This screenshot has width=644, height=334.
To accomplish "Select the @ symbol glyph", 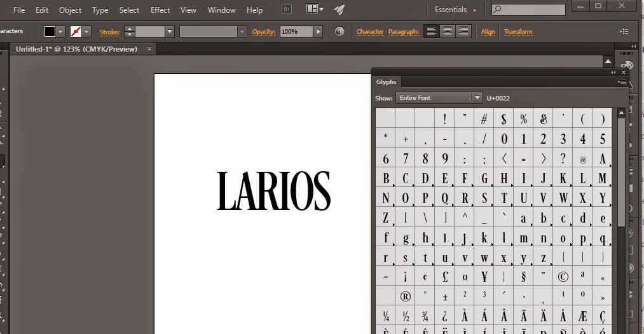I will pyautogui.click(x=582, y=158).
